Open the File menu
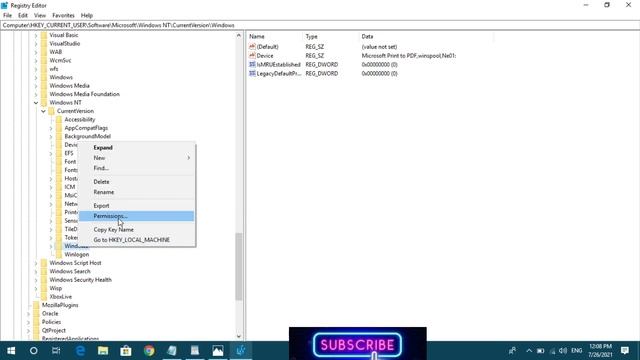Screen dimensions: 640x360 point(7,15)
